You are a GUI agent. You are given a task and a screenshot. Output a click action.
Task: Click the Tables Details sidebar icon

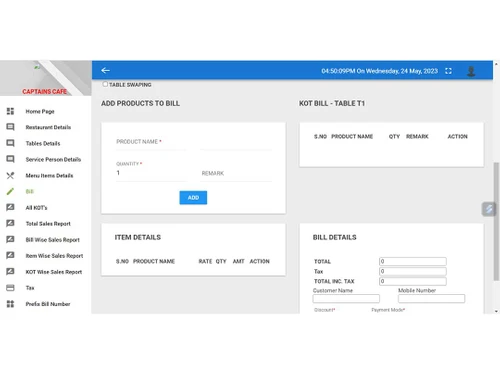tap(10, 143)
